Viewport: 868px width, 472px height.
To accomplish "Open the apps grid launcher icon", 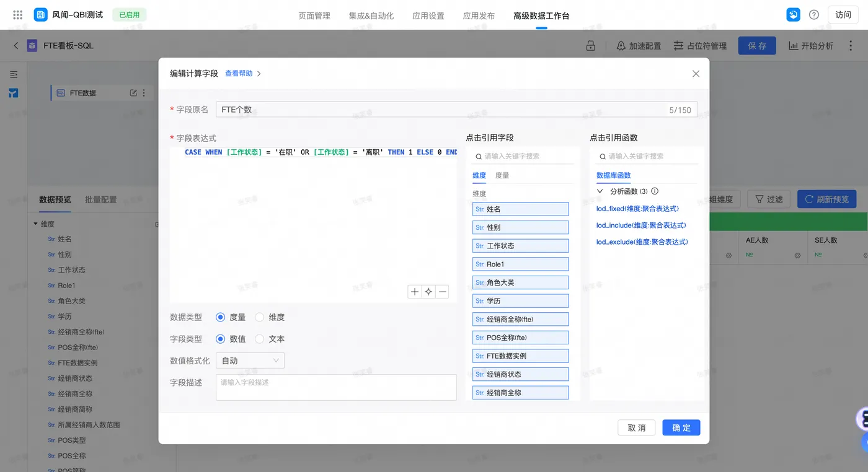I will coord(17,15).
